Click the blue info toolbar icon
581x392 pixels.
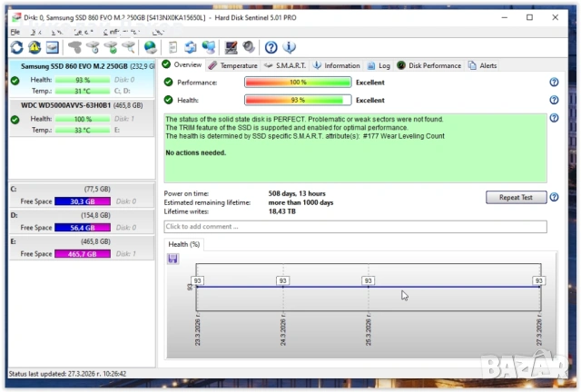289,47
